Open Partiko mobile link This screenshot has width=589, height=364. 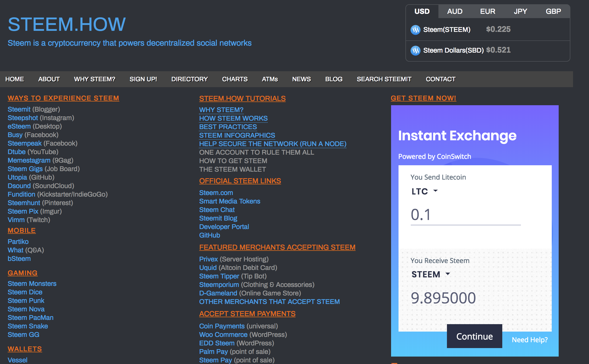[x=18, y=242]
